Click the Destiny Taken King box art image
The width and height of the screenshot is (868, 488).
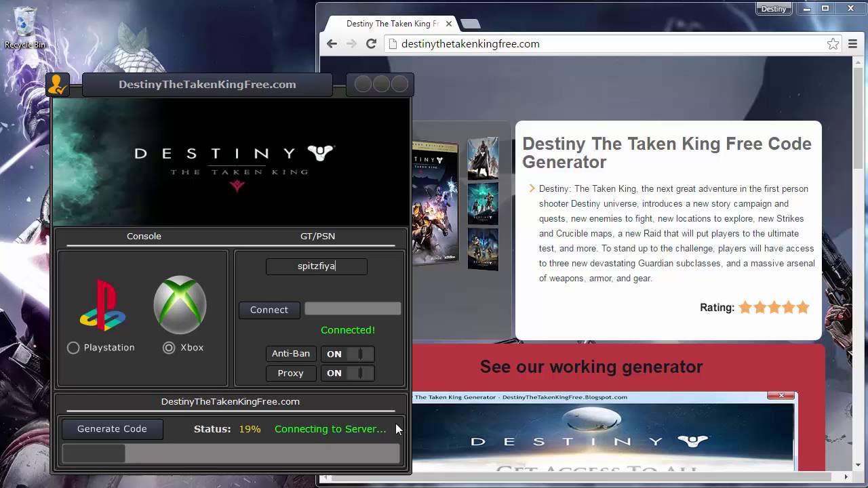pyautogui.click(x=435, y=201)
